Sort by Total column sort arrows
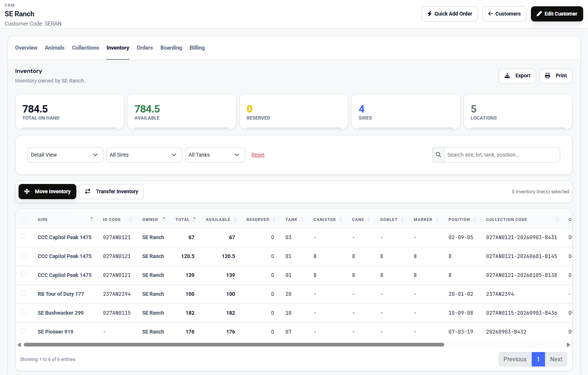The width and height of the screenshot is (588, 375). coord(195,219)
